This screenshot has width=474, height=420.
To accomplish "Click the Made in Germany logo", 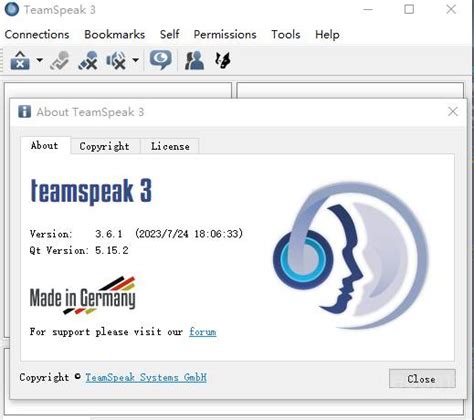I will (x=82, y=295).
